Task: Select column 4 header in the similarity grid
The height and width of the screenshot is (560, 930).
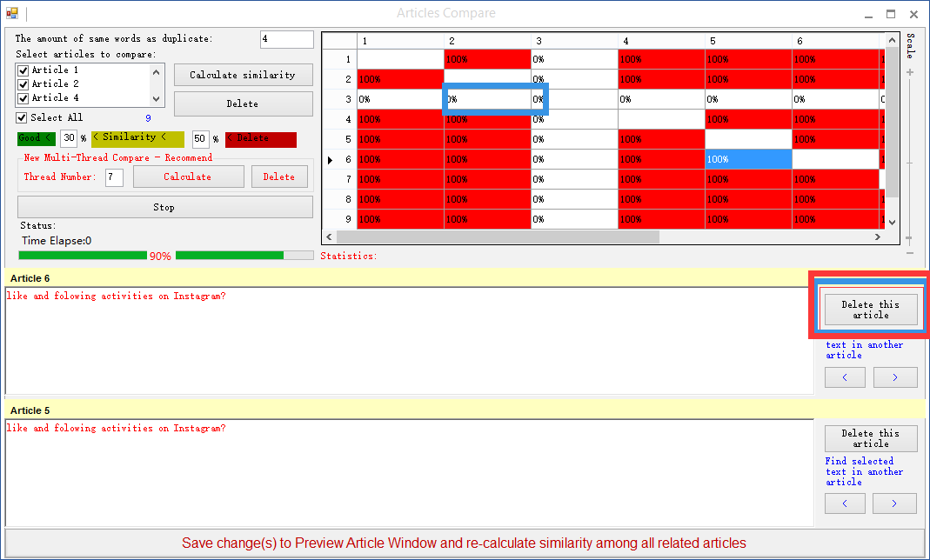Action: tap(661, 41)
